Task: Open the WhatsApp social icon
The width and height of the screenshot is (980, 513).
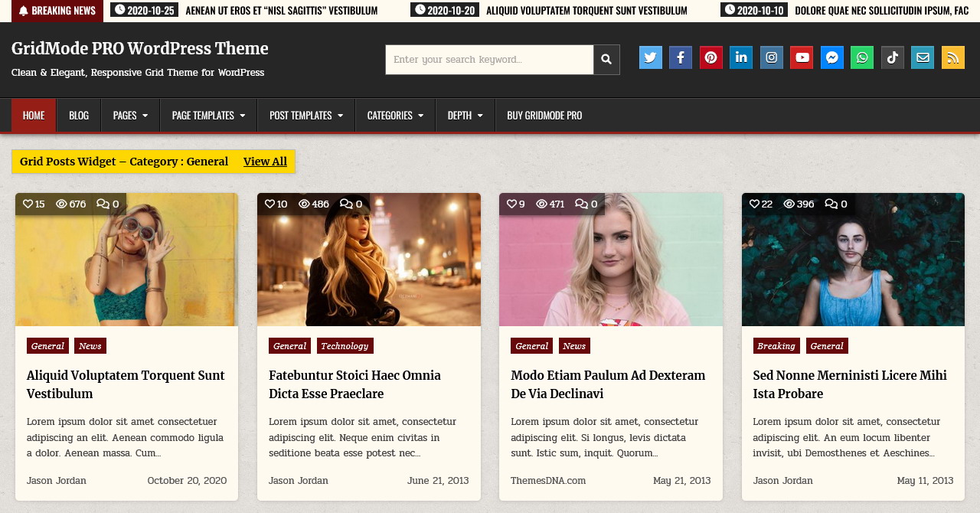Action: (862, 57)
